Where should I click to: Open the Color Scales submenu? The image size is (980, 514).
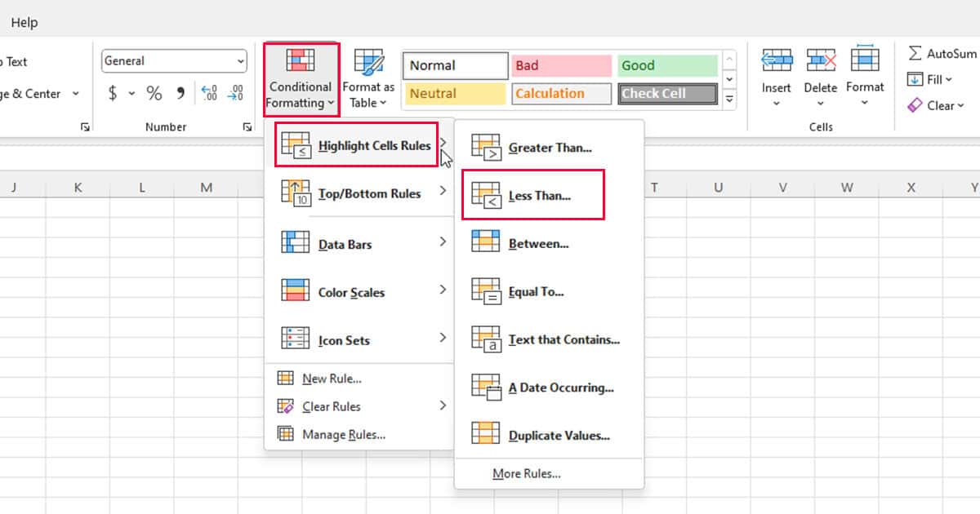click(x=360, y=291)
